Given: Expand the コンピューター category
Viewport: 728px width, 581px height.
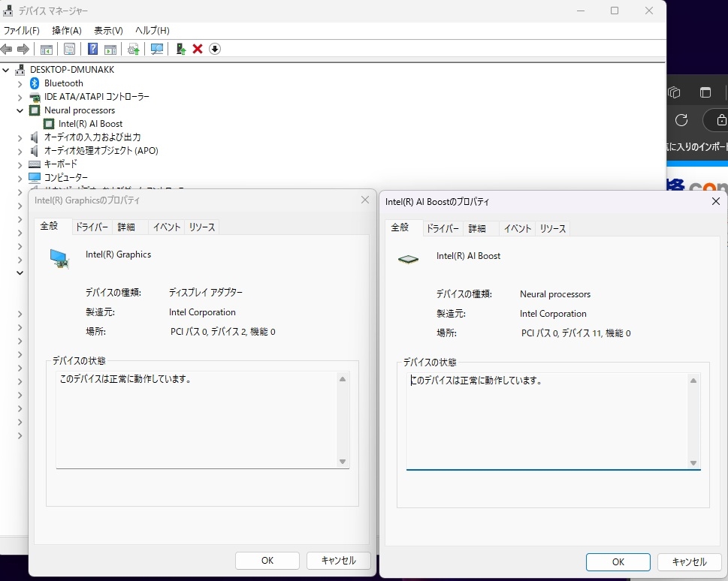Looking at the screenshot, I should coord(20,178).
